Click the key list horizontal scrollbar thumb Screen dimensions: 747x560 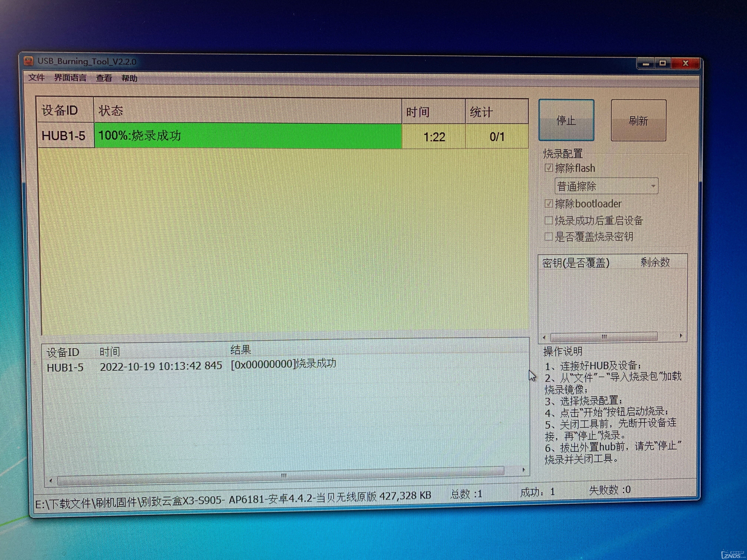pyautogui.click(x=604, y=336)
